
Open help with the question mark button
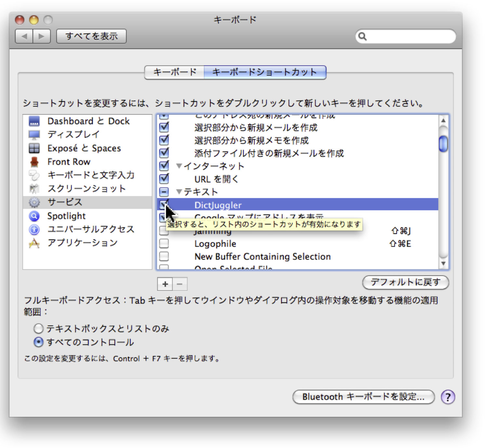pyautogui.click(x=448, y=397)
